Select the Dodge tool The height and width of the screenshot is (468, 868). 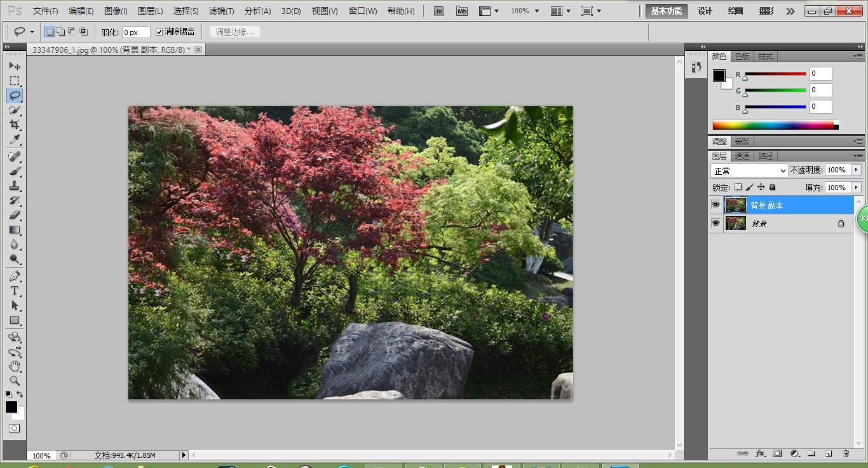[15, 259]
